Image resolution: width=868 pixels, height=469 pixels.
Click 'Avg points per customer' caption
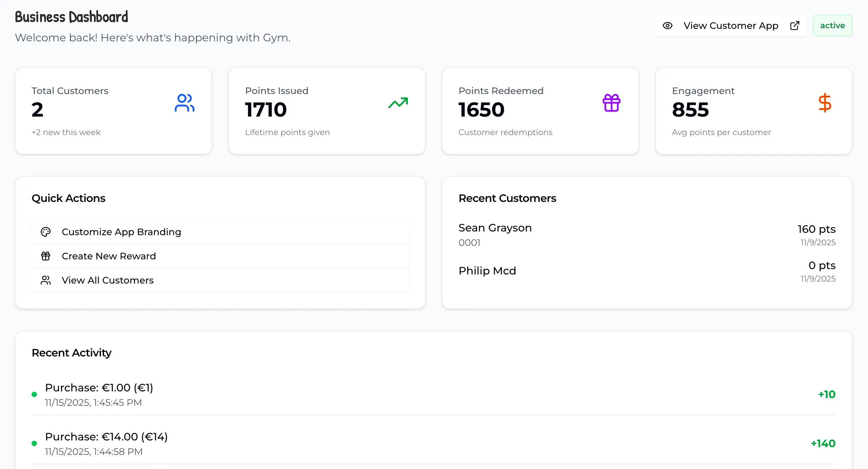tap(721, 132)
